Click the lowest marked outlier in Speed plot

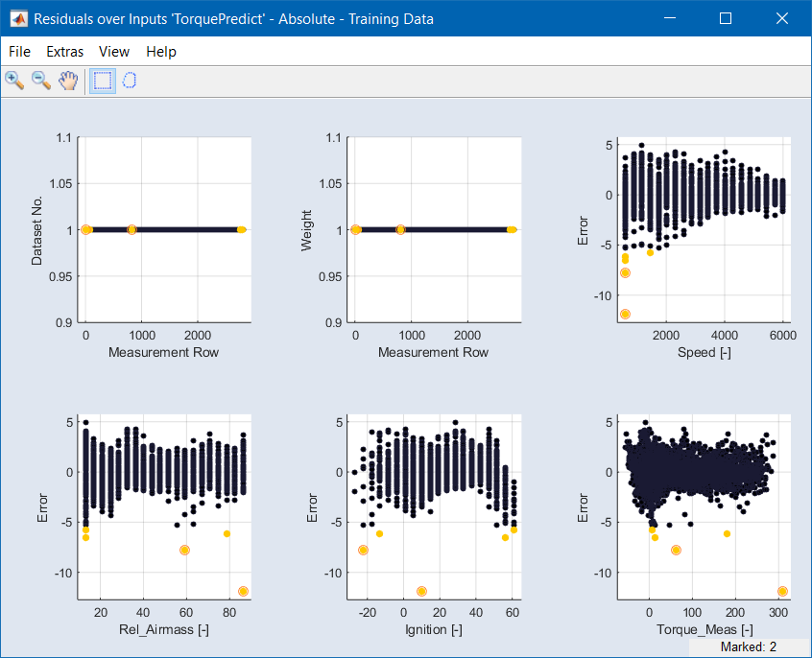click(x=625, y=314)
